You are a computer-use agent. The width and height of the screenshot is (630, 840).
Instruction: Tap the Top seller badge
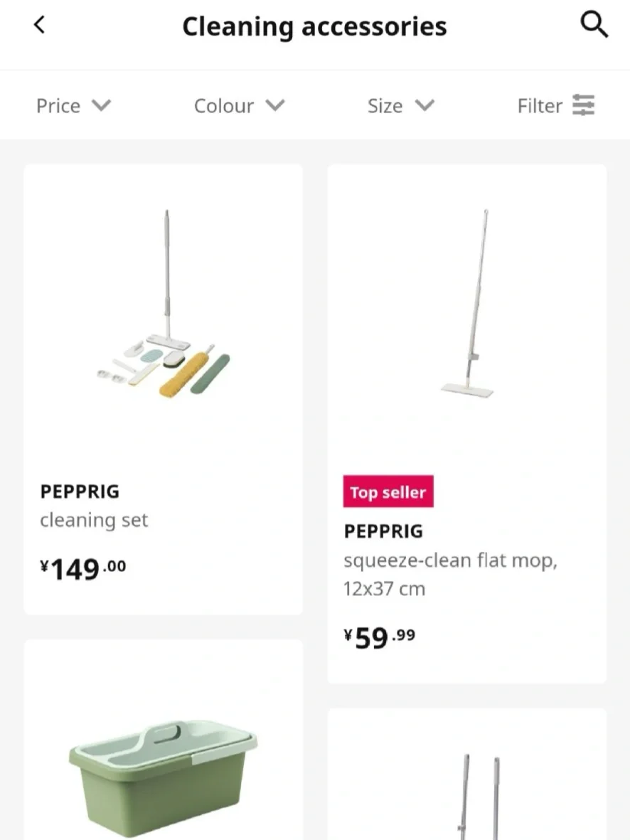click(x=388, y=492)
